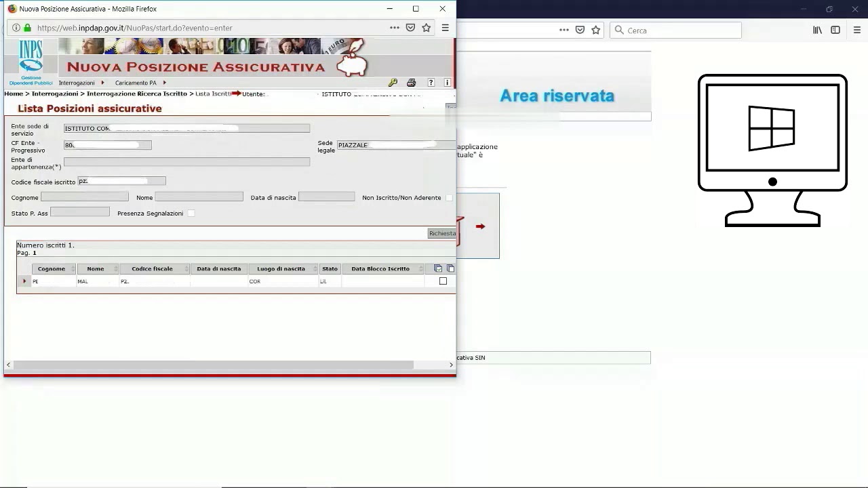The height and width of the screenshot is (488, 868).
Task: Click the right scroll arrow of horizontal scrollbar
Action: click(x=451, y=365)
